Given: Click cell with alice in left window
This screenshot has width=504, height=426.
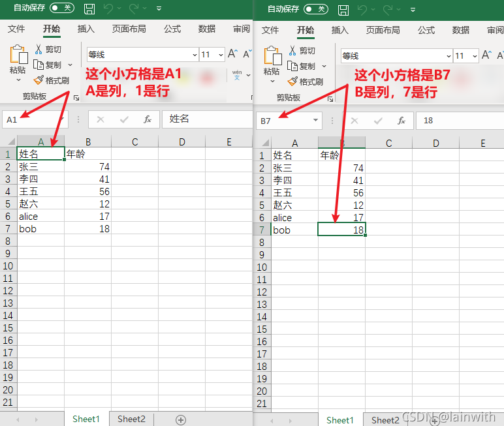Looking at the screenshot, I should [40, 217].
